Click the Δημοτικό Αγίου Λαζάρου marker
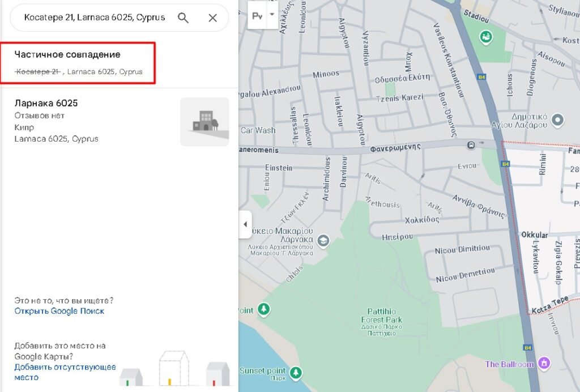 (557, 120)
